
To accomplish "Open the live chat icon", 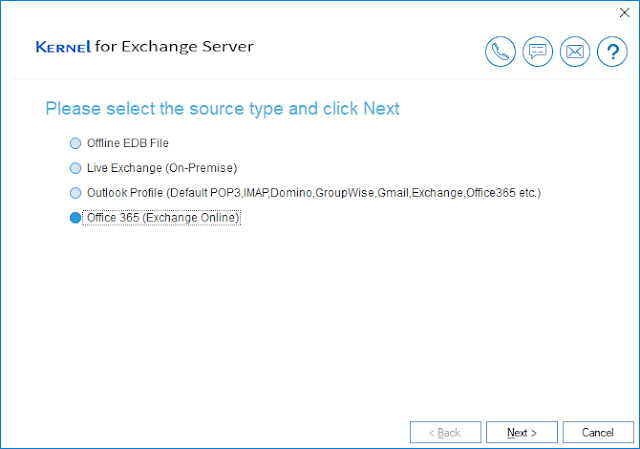I will (537, 52).
